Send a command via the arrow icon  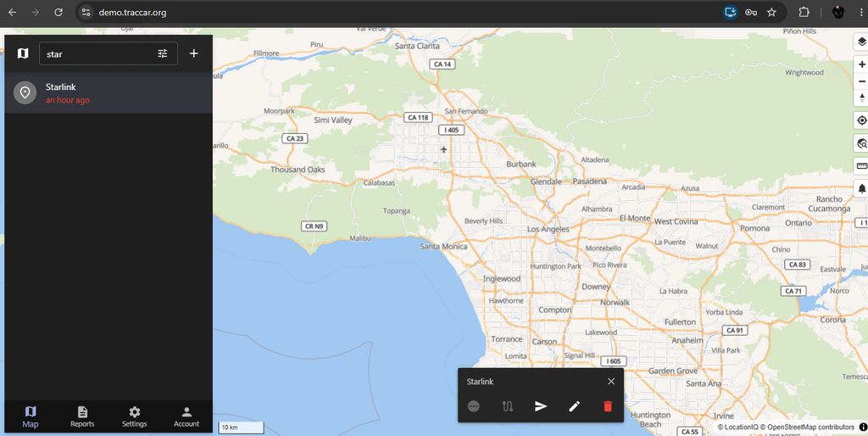click(541, 406)
